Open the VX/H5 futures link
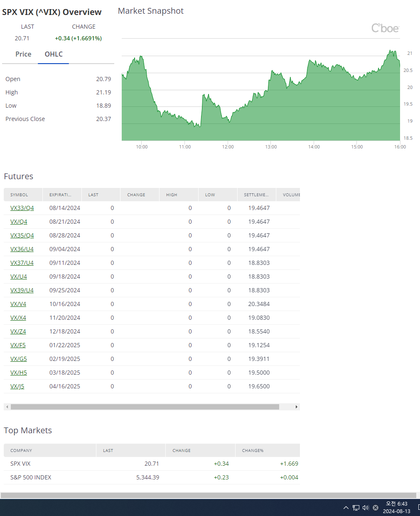This screenshot has height=516, width=420. [19, 373]
